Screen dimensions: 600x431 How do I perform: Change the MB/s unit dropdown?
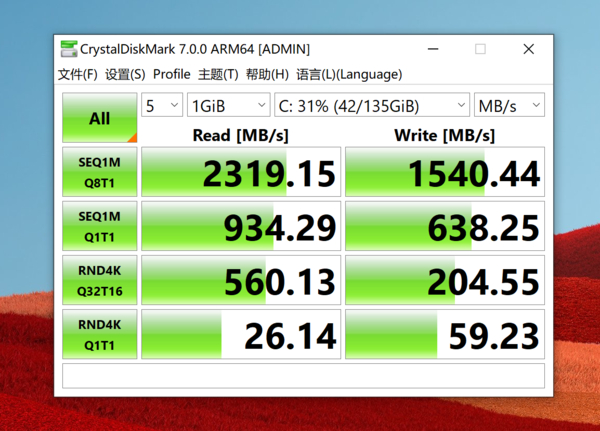509,105
